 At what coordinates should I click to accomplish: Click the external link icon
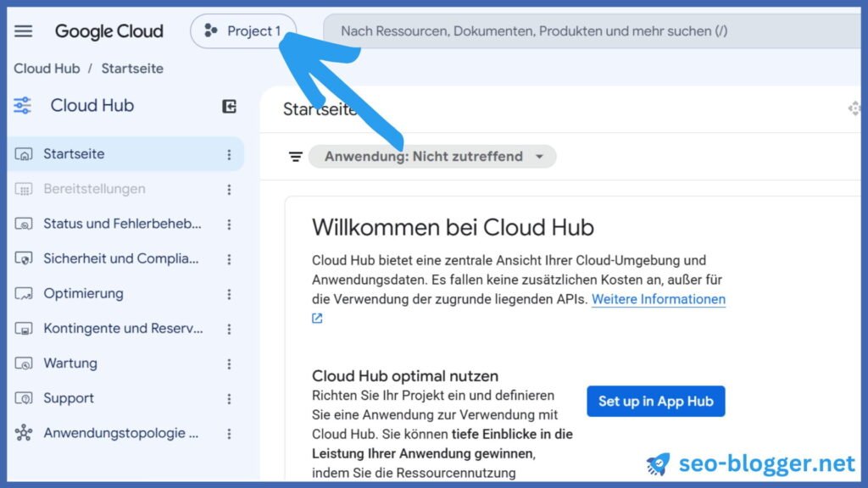point(317,319)
